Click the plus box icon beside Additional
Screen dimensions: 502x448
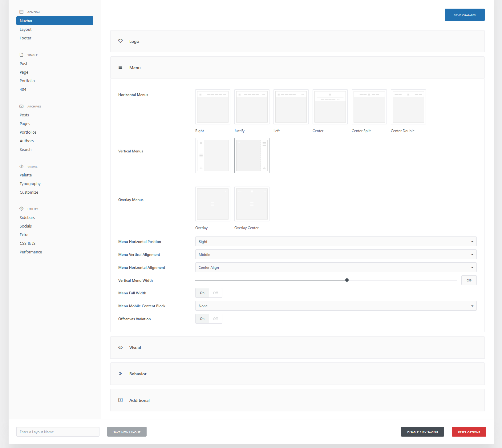point(120,400)
